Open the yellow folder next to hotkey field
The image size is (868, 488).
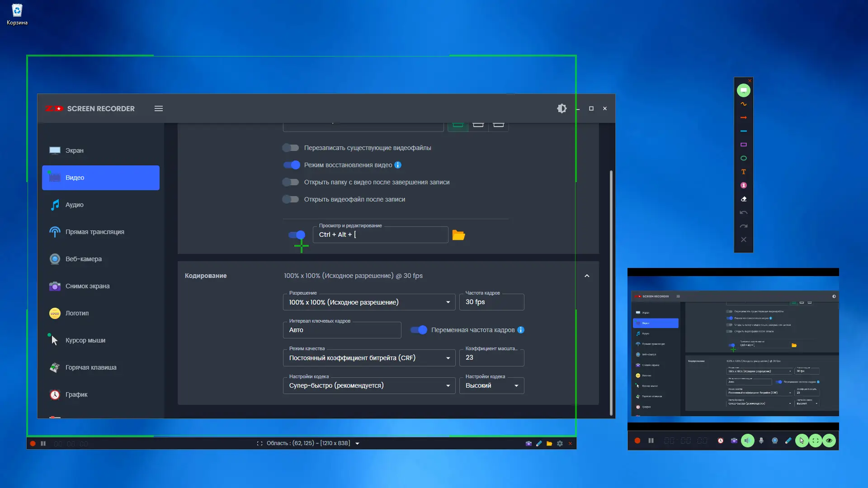[458, 235]
